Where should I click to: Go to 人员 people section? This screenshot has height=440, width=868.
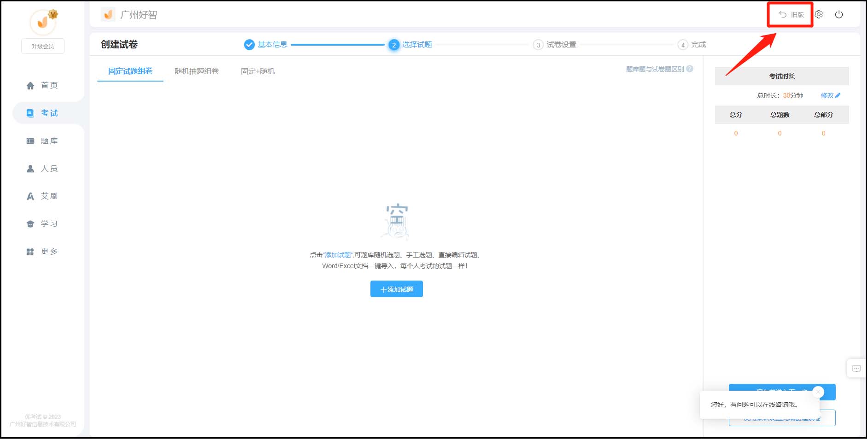pyautogui.click(x=43, y=169)
